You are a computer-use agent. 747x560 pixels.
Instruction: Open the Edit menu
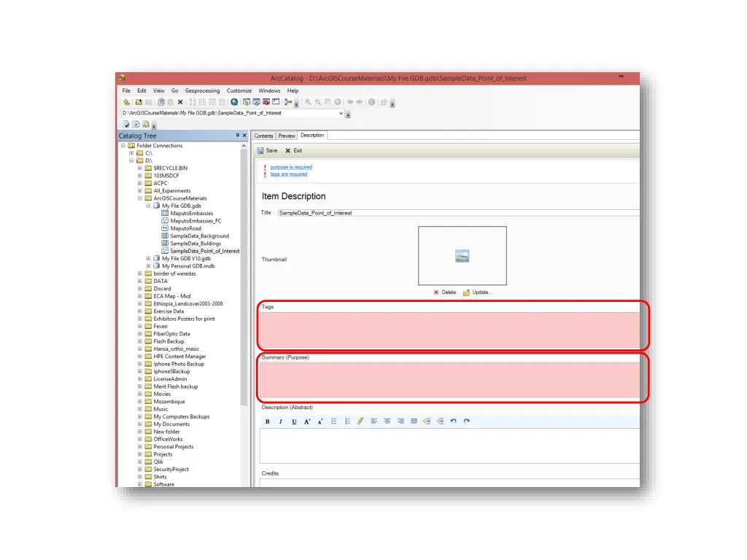click(142, 91)
